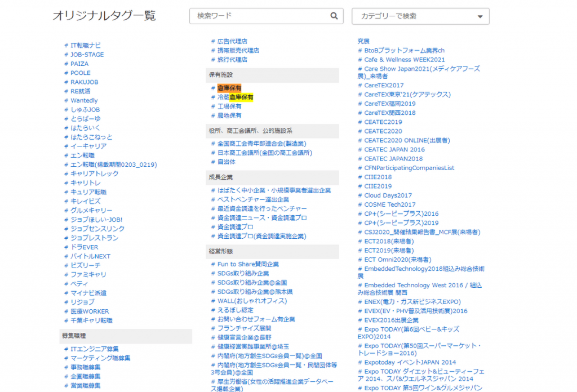Viewport: 577px width, 392px height.
Task: Select the COSME Tech2017 tag
Action: click(390, 205)
